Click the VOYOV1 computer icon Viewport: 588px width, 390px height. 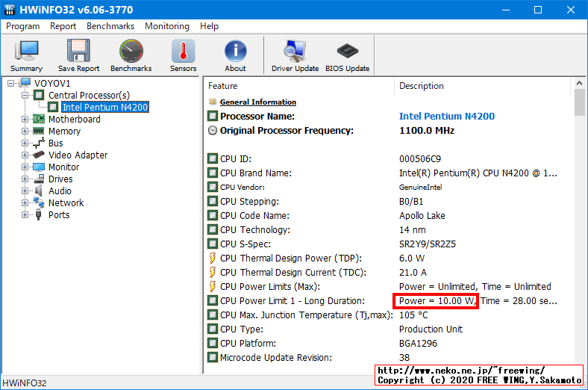click(x=25, y=83)
